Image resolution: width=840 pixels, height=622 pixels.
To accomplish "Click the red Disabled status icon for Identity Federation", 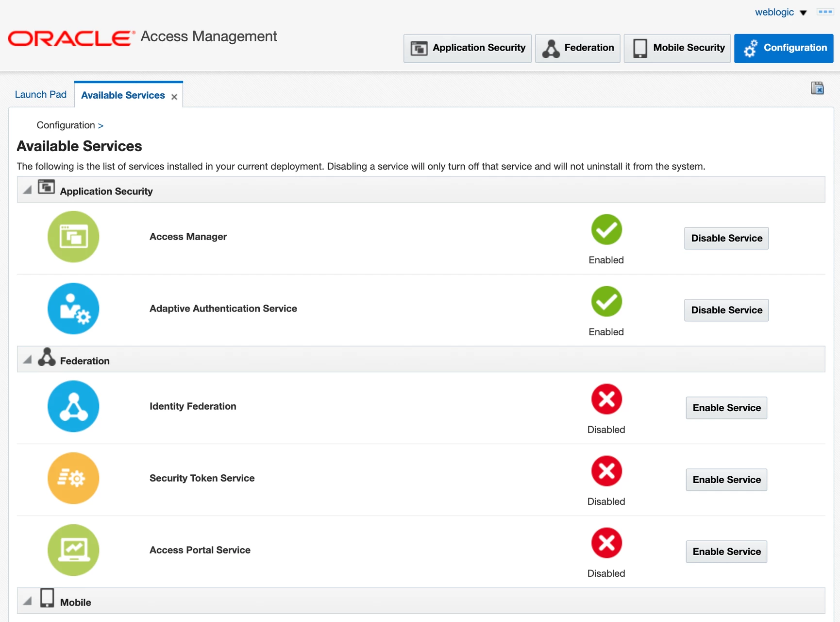I will 606,399.
